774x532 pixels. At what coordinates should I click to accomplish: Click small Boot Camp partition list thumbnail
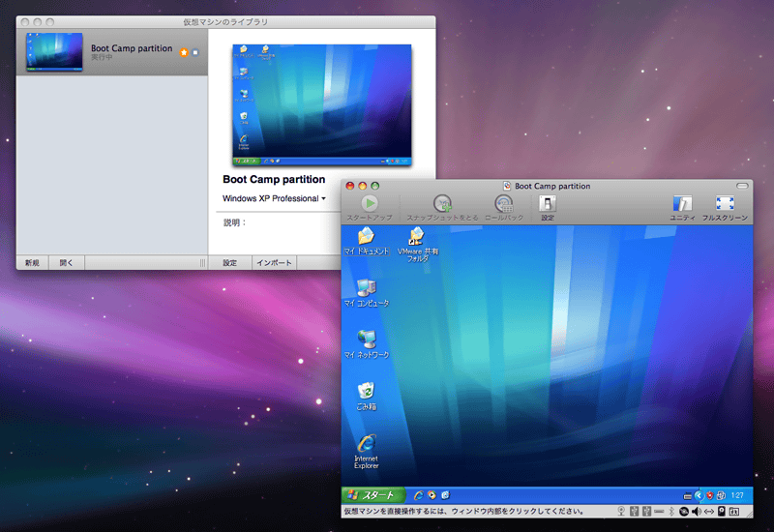pyautogui.click(x=54, y=52)
